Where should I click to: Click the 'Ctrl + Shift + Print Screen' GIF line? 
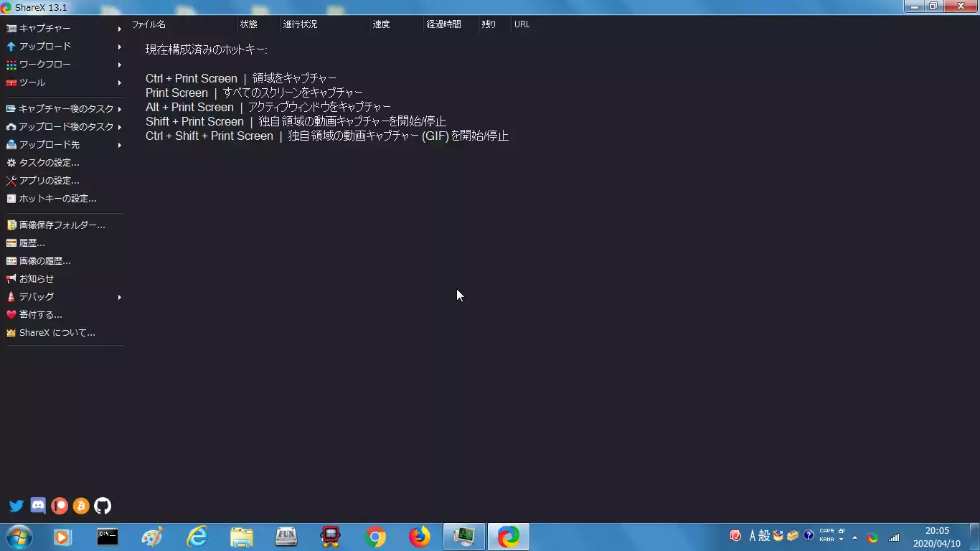[327, 136]
